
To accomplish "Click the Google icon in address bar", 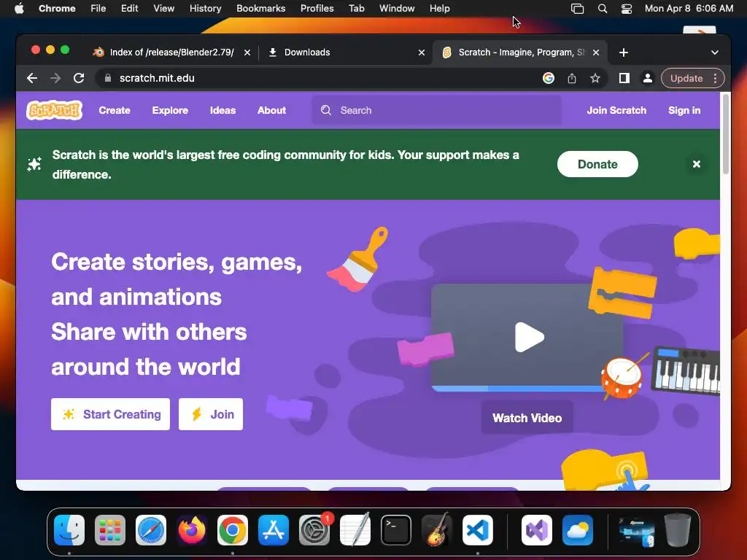I will [549, 78].
